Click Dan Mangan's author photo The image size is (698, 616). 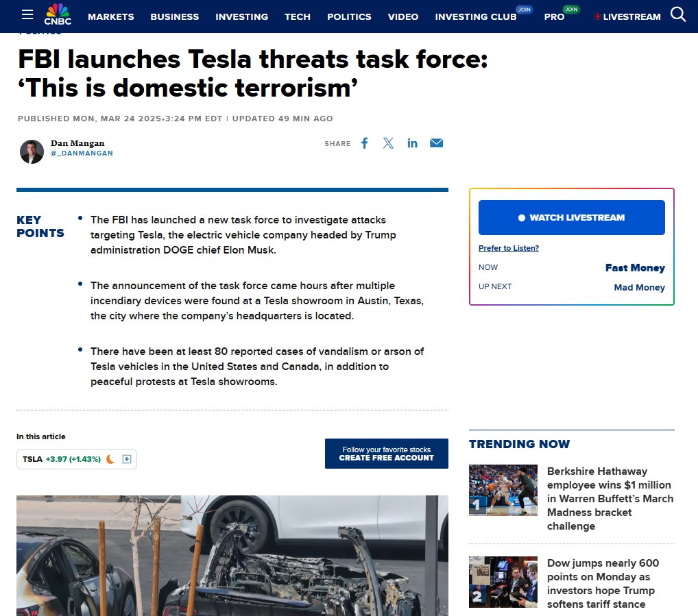click(x=32, y=151)
